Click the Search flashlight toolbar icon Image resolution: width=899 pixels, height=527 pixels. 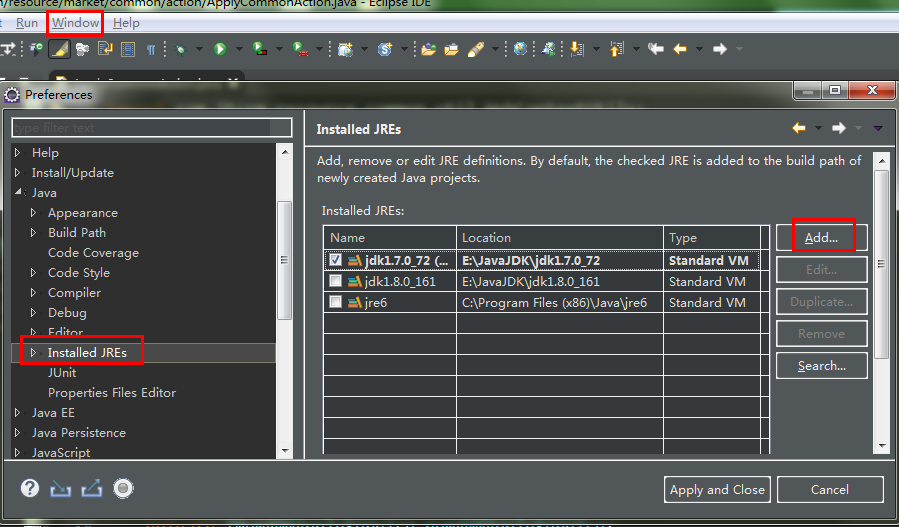475,50
